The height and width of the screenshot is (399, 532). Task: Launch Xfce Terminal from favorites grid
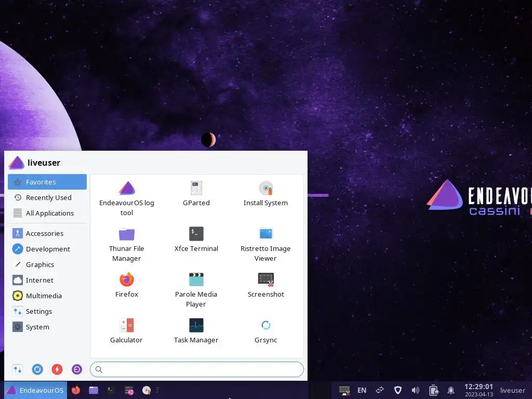click(x=196, y=239)
